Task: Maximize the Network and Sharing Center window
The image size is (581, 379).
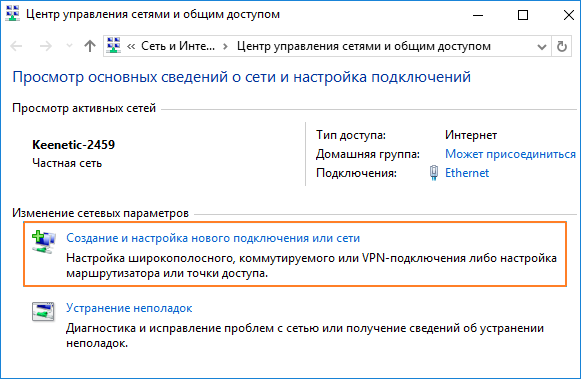Action: [x=523, y=15]
